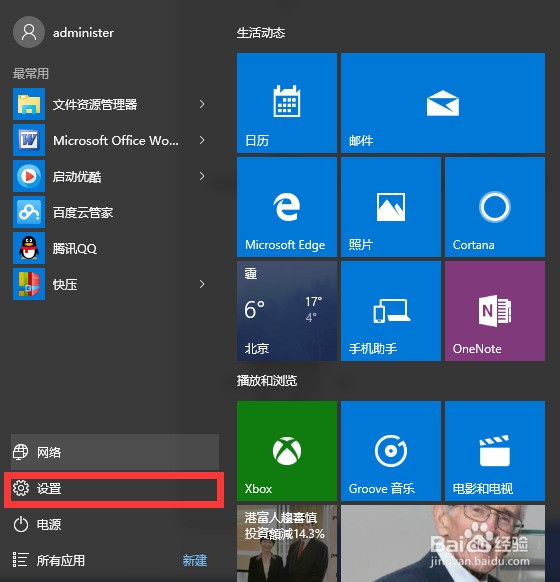Screen dimensions: 560x582
Task: Click the 生活动态 group heading
Action: click(x=261, y=33)
